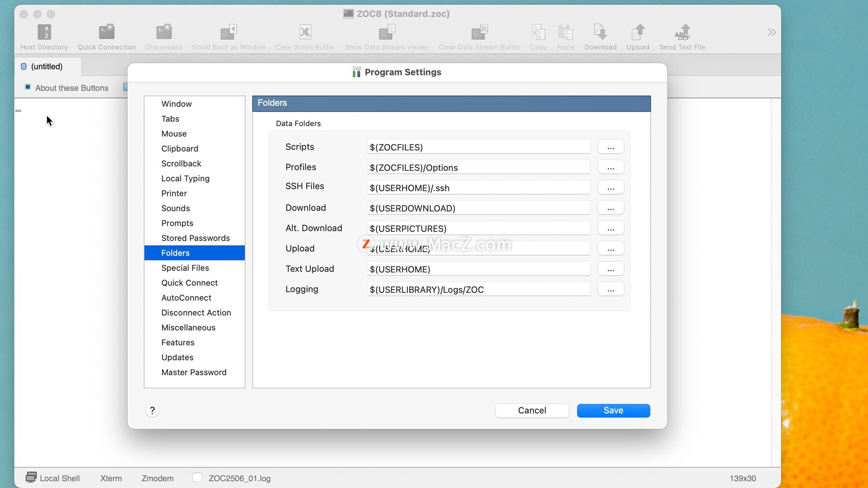Screen dimensions: 868x488
Task: Click the Quick Connection toolbar icon
Action: [106, 32]
